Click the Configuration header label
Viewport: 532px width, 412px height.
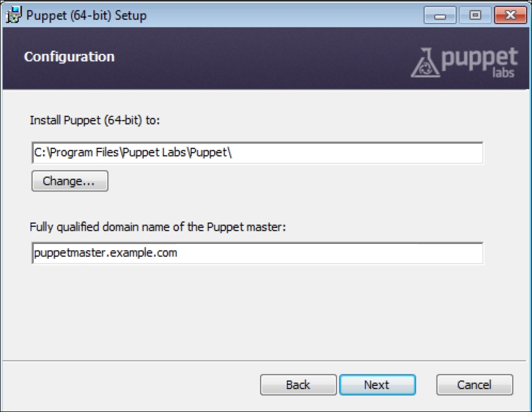click(68, 57)
